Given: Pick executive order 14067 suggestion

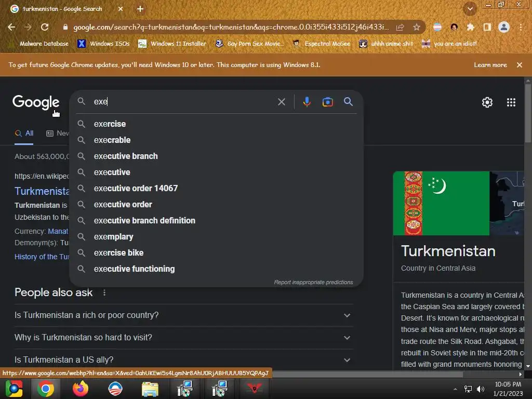Looking at the screenshot, I should [217, 188].
